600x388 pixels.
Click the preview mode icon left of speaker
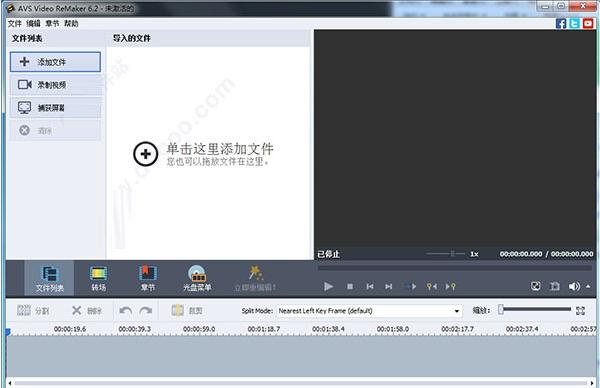pos(554,286)
